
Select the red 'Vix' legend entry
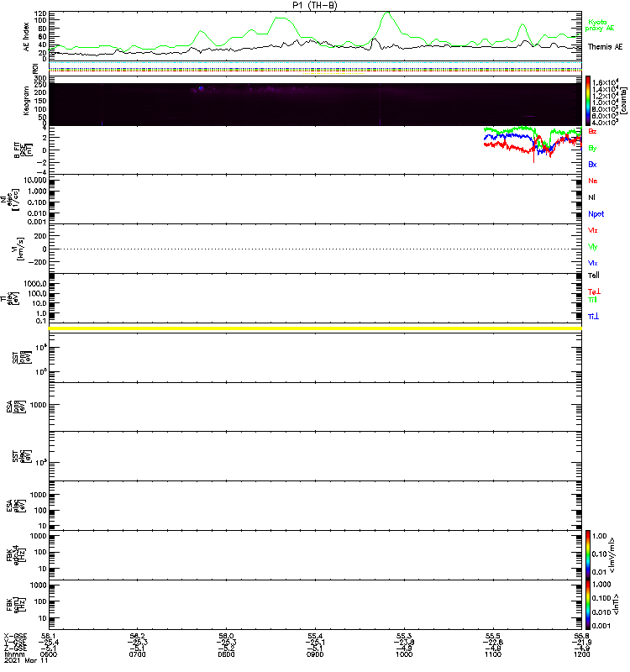coord(593,230)
